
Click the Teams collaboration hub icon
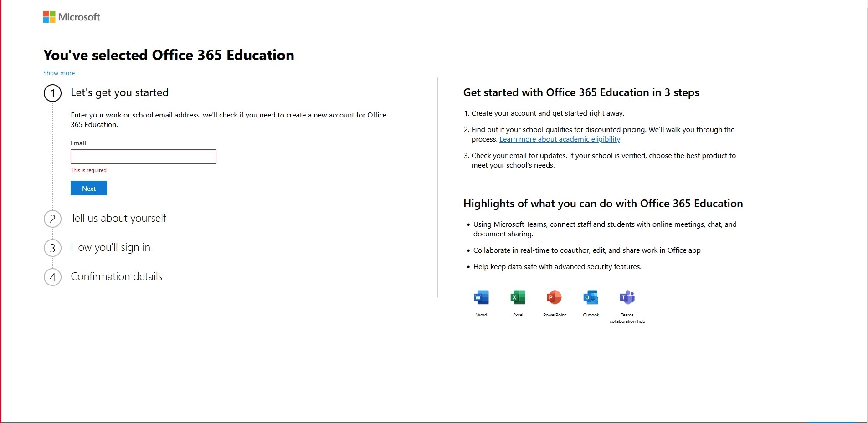click(x=627, y=298)
